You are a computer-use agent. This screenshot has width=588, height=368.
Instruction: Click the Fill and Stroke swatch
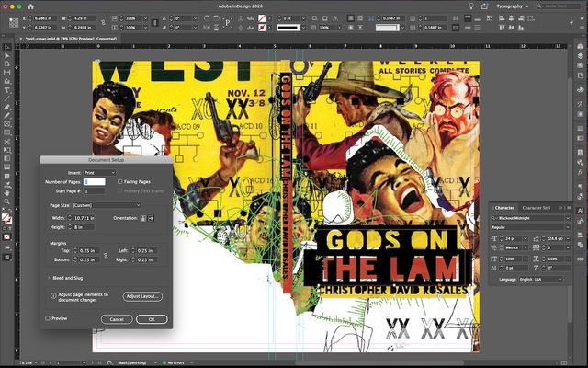pos(6,219)
